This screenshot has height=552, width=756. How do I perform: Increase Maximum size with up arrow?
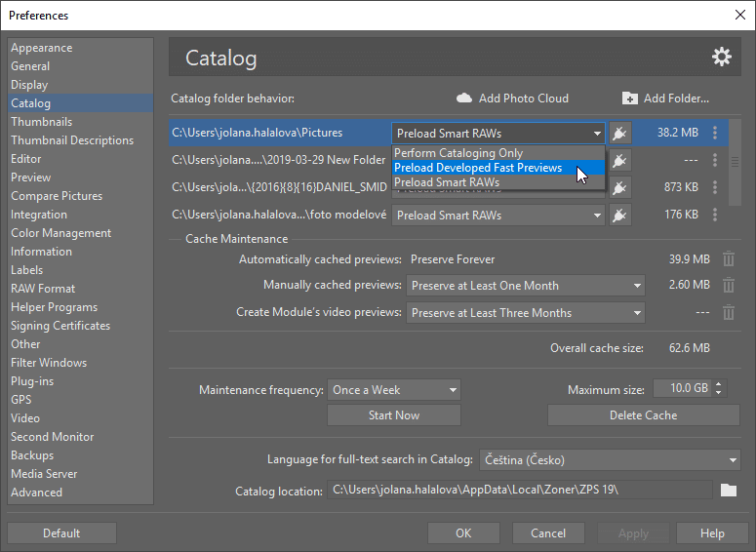(718, 384)
